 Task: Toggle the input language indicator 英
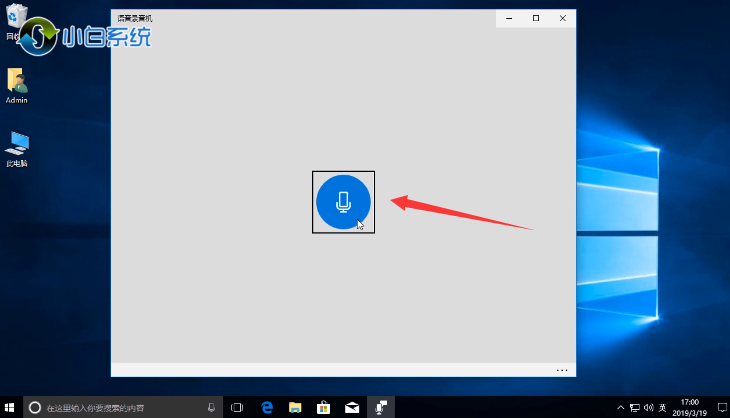(662, 408)
